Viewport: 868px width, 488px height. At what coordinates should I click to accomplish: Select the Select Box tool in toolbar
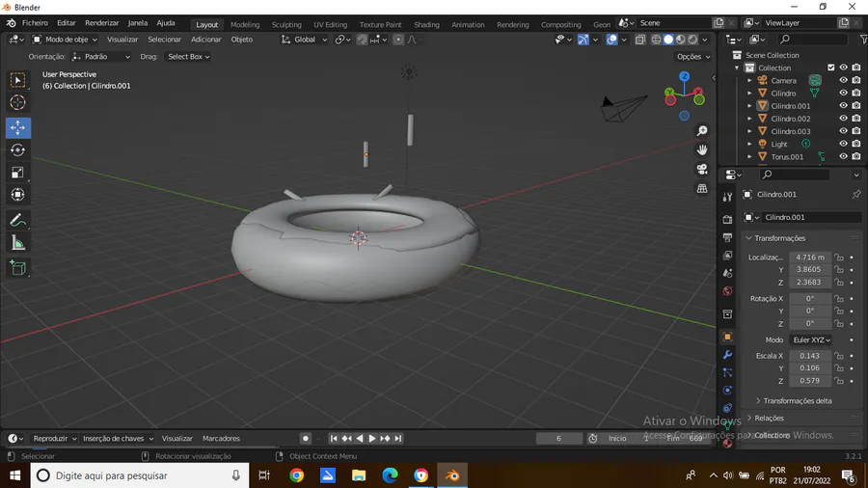click(17, 81)
